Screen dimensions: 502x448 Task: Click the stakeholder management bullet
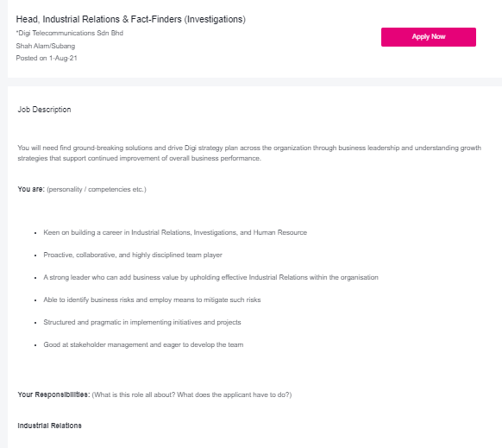pyautogui.click(x=143, y=344)
